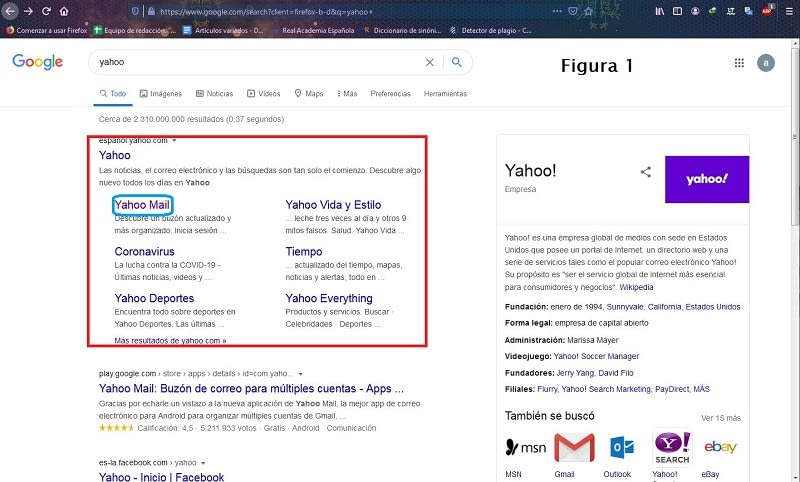Open the Yahoo - Inicio | Facebook result
This screenshot has height=482, width=800.
[161, 477]
